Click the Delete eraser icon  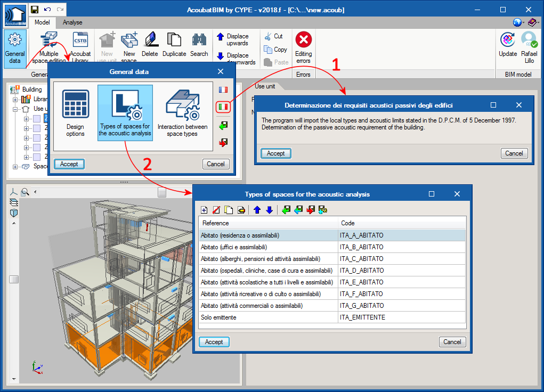click(x=150, y=44)
